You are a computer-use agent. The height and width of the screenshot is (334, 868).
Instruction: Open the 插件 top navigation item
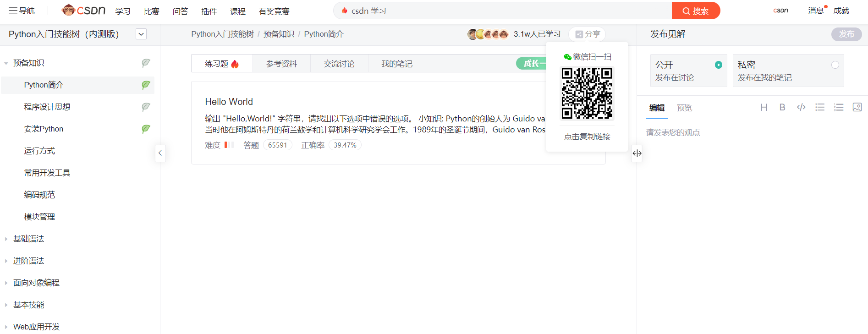[x=209, y=11]
